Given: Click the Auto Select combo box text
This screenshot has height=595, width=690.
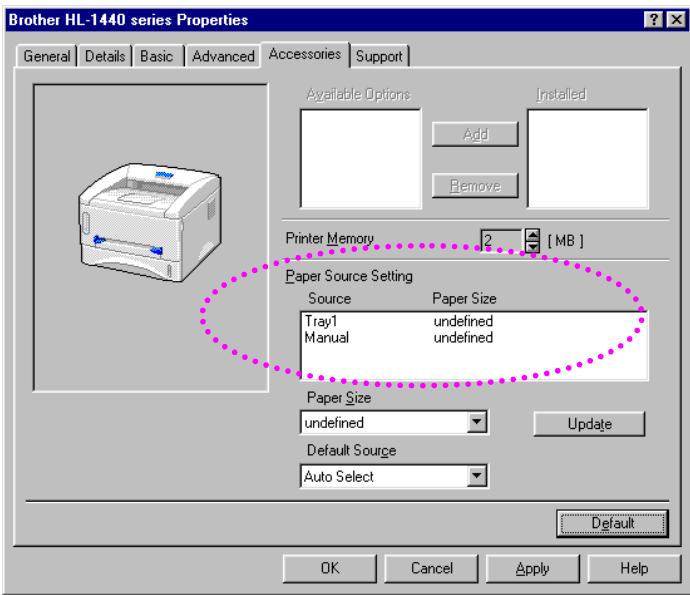Looking at the screenshot, I should coord(338,476).
